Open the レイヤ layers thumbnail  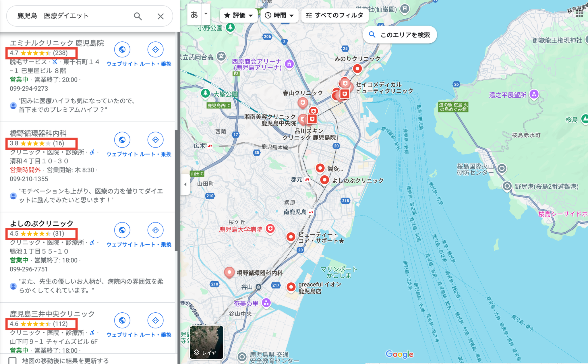(206, 342)
